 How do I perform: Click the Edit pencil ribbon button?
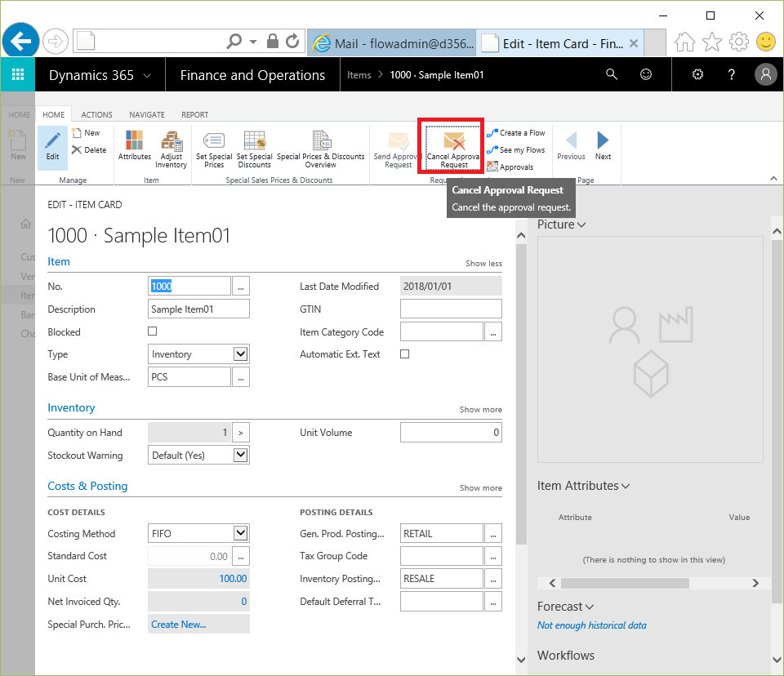pos(52,146)
